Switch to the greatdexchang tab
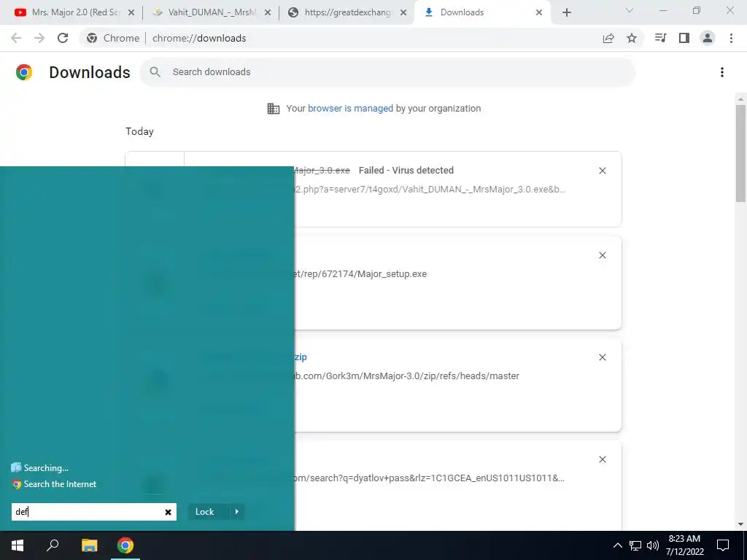Viewport: 747px width, 560px height. [x=347, y=12]
